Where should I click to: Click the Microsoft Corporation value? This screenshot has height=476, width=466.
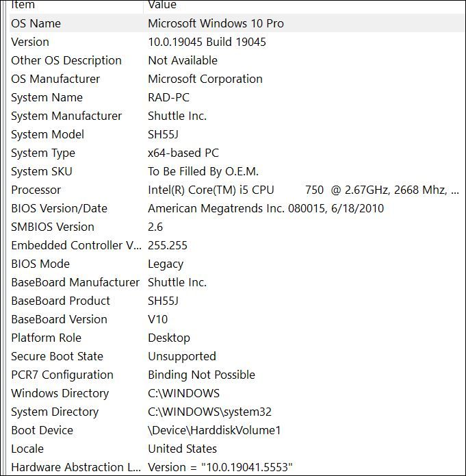click(x=205, y=79)
